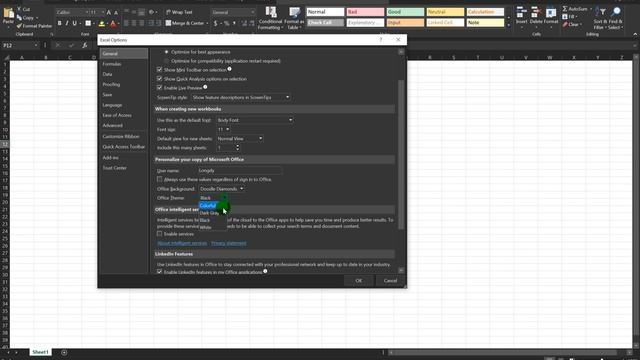This screenshot has height=360, width=640.
Task: Click the Insert Function fx icon
Action: pyautogui.click(x=84, y=45)
